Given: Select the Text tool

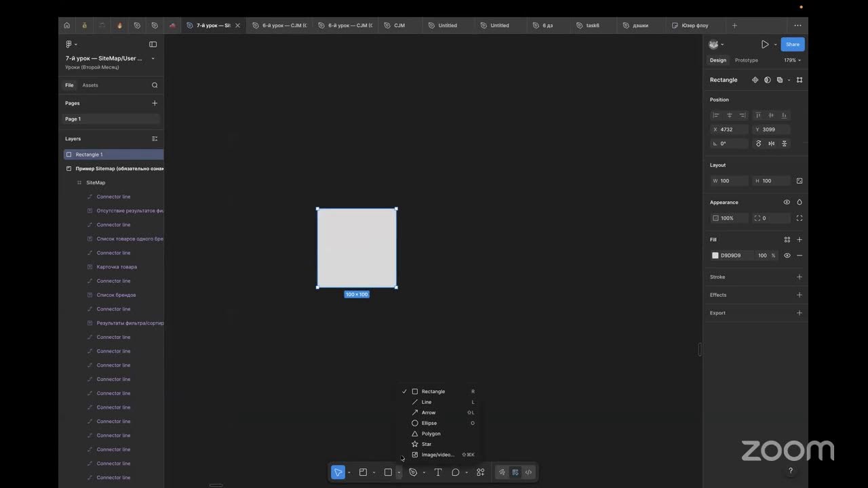Looking at the screenshot, I should tap(438, 472).
